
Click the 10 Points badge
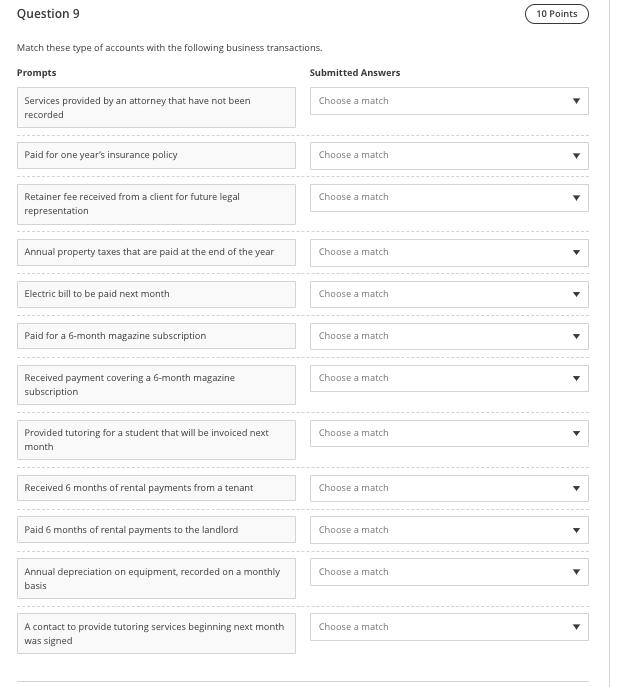coord(556,14)
